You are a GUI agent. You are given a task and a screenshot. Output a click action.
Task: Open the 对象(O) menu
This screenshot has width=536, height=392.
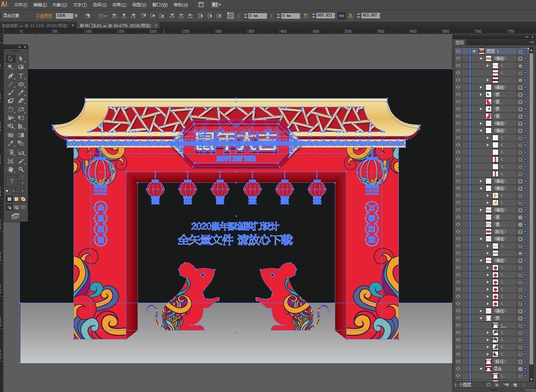coord(60,5)
